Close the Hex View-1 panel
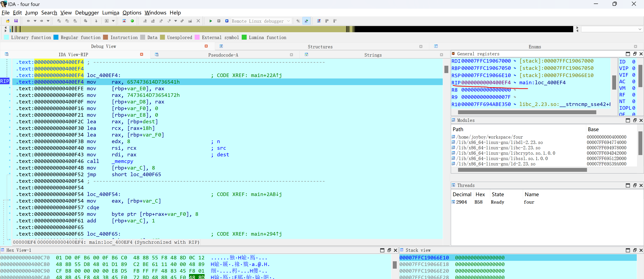Screen dimensions: 644x279 pos(395,250)
